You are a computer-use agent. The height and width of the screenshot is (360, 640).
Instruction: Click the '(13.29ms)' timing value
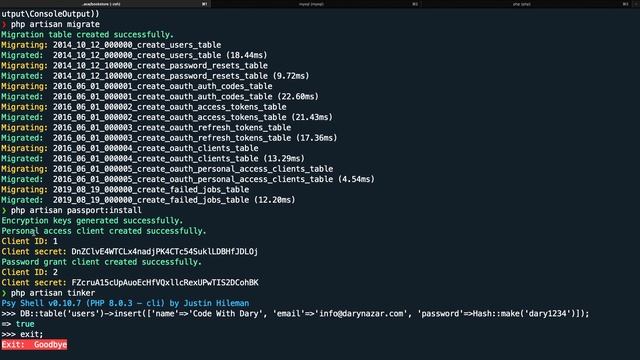tap(284, 158)
